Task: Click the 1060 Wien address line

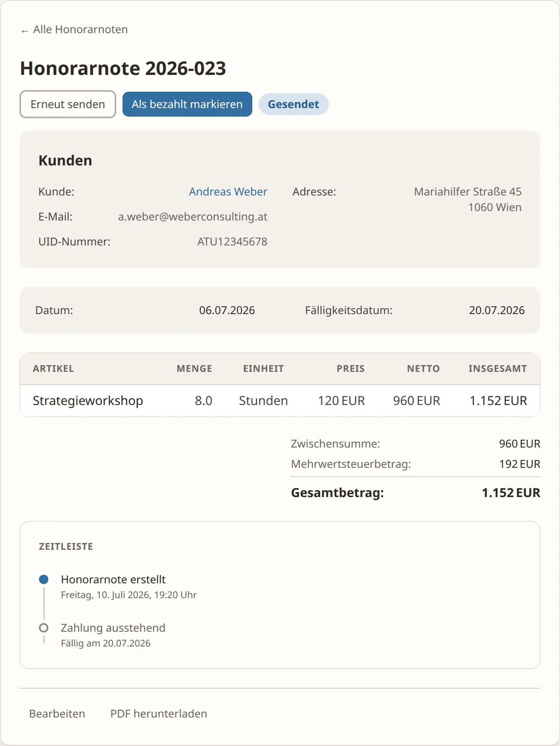Action: (494, 207)
